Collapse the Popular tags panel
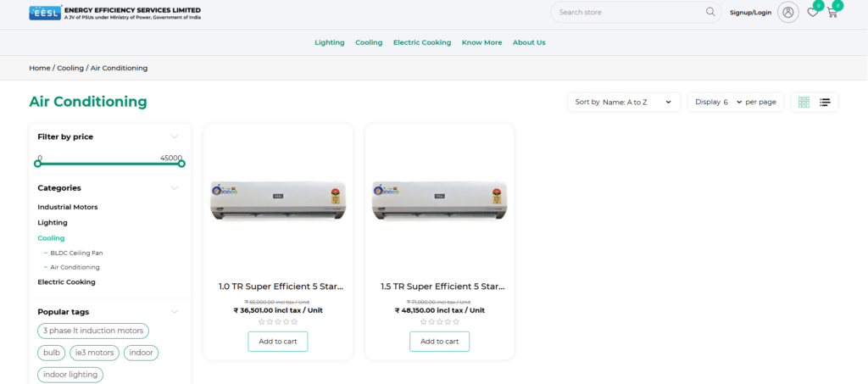This screenshot has height=384, width=868. click(x=175, y=312)
